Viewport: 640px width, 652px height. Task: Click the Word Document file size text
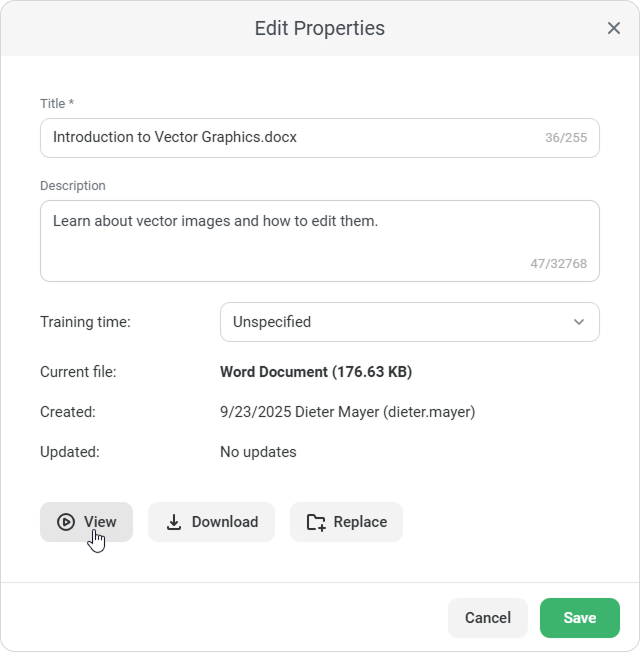click(316, 372)
